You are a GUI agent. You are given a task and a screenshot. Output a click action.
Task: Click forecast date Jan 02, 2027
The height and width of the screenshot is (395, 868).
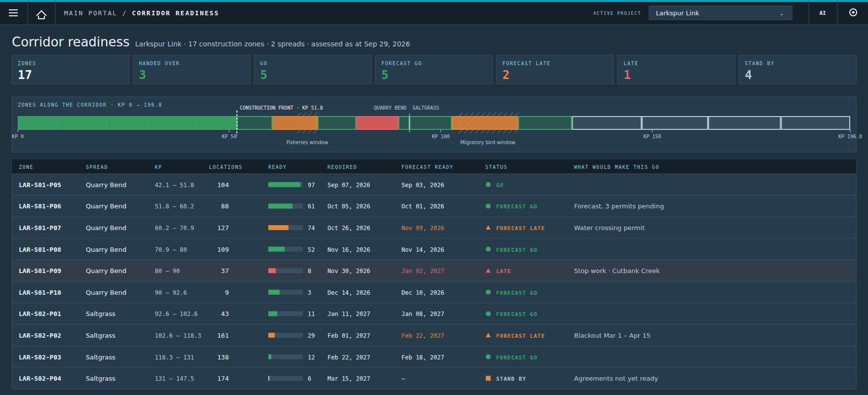423,271
